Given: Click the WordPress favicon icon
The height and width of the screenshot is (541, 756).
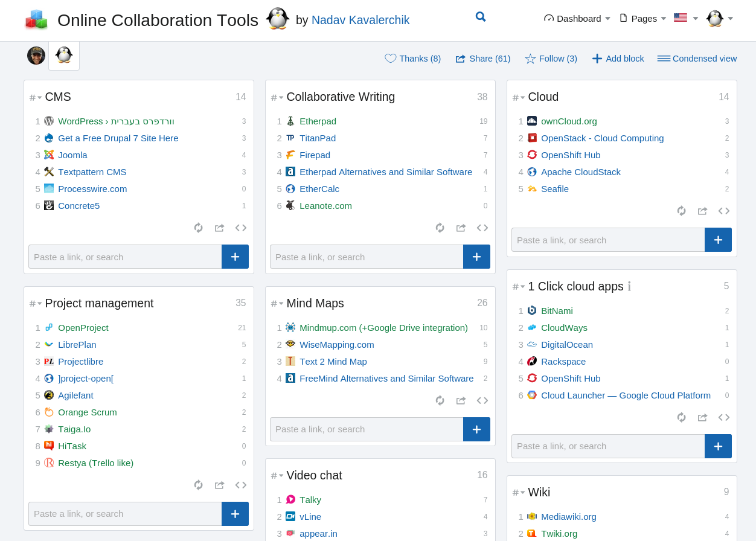Looking at the screenshot, I should [x=49, y=121].
